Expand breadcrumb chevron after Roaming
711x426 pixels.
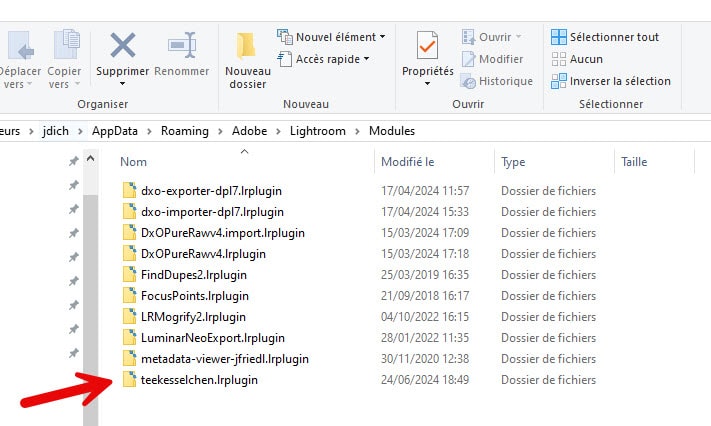point(220,132)
